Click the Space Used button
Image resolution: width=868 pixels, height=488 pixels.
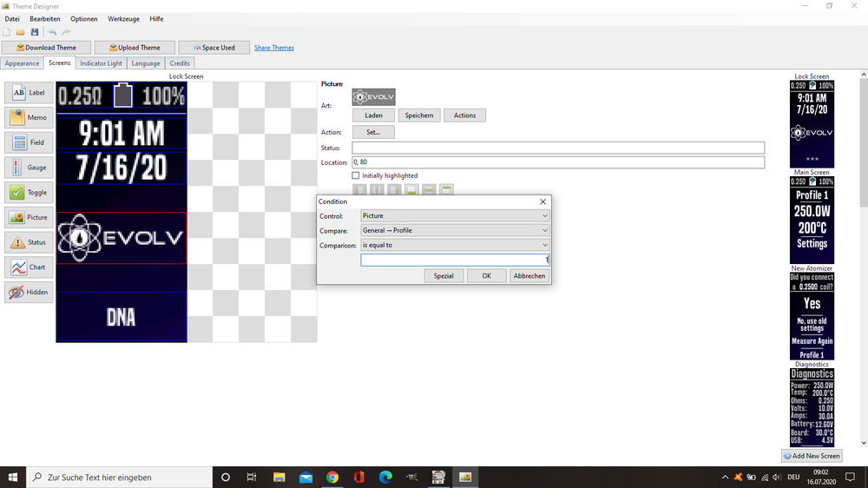(214, 48)
